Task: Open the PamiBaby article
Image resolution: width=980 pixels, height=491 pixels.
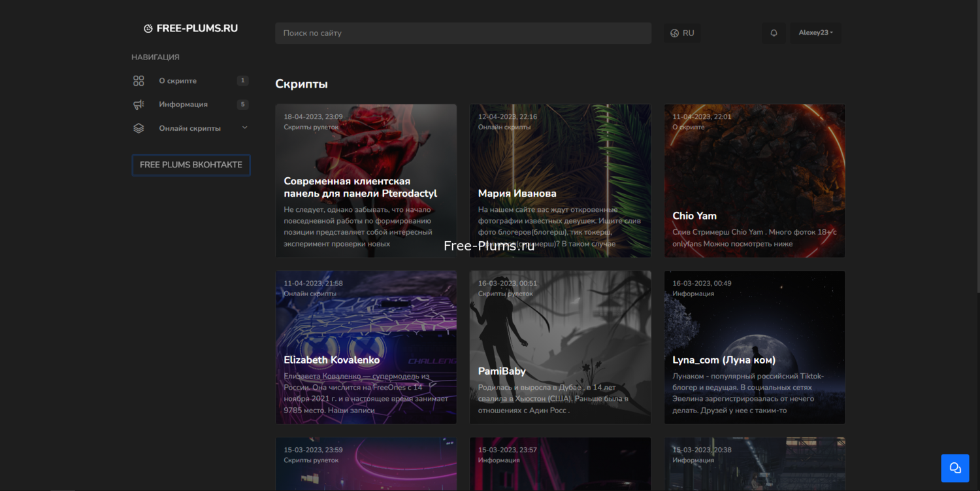Action: tap(502, 371)
